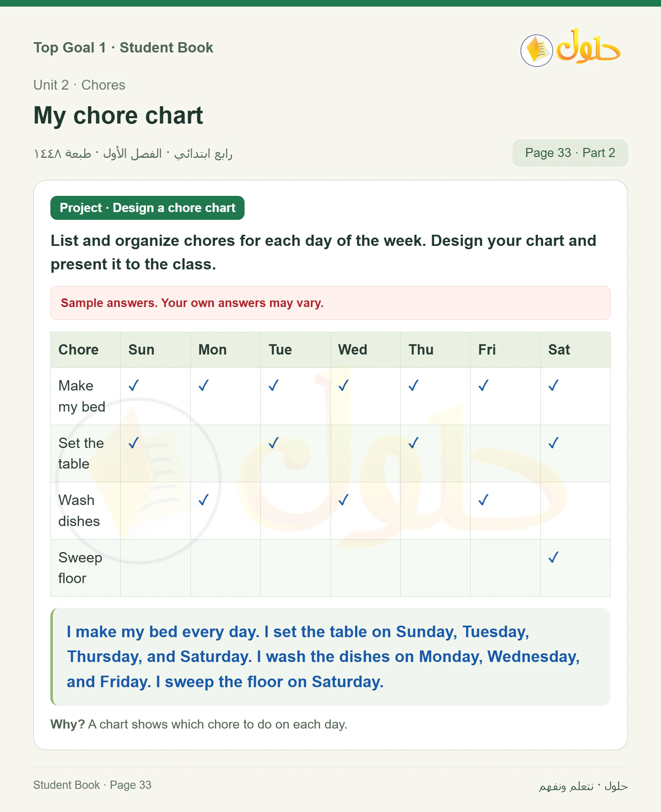Click the Hulul book logo icon

(536, 50)
